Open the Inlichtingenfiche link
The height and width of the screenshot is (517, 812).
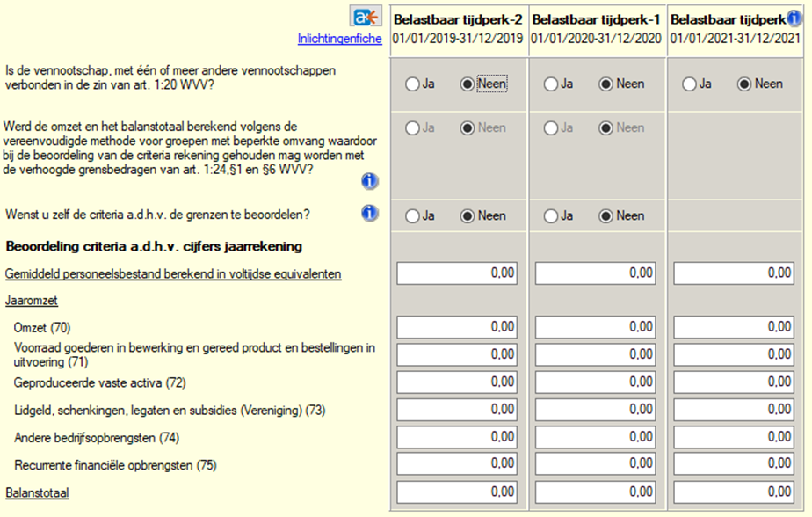339,39
